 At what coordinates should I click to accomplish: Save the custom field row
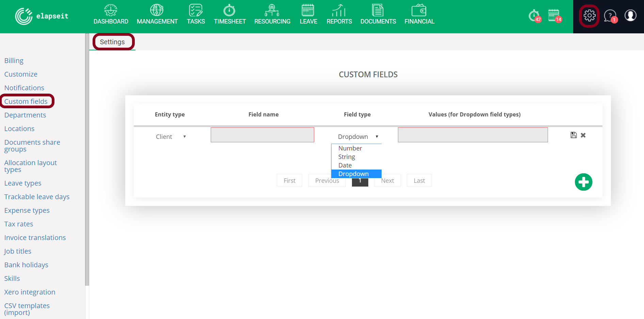click(x=574, y=135)
